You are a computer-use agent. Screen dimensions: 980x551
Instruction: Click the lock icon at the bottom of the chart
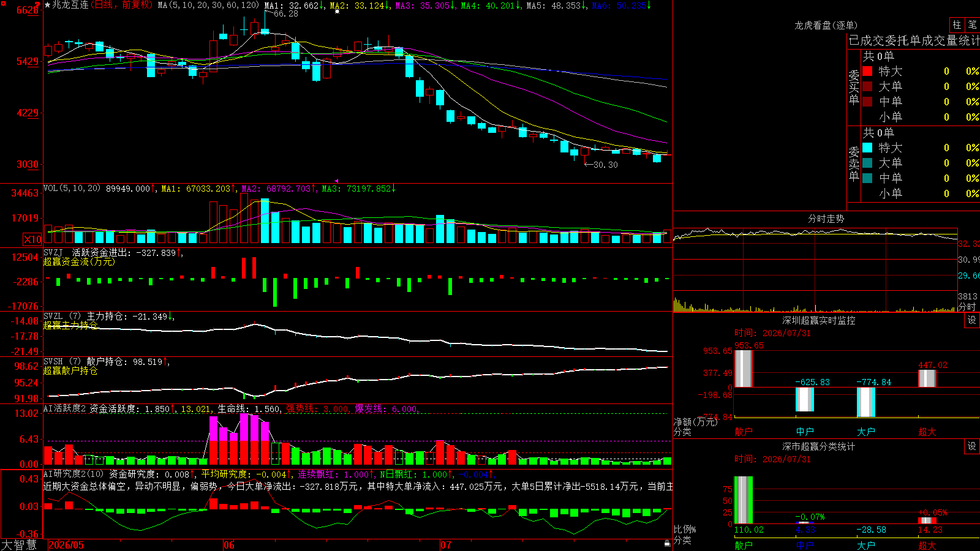pos(667,543)
